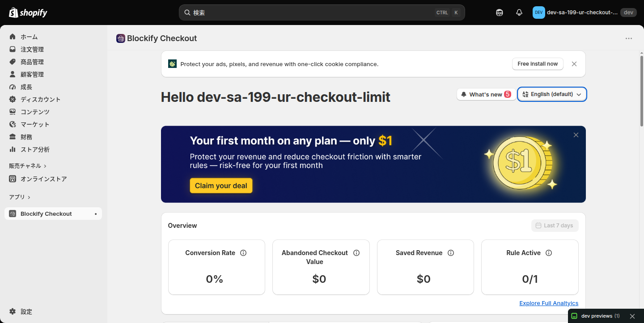Open the Sidekick assistant icon
Screen dimensions: 644x323
click(500, 13)
